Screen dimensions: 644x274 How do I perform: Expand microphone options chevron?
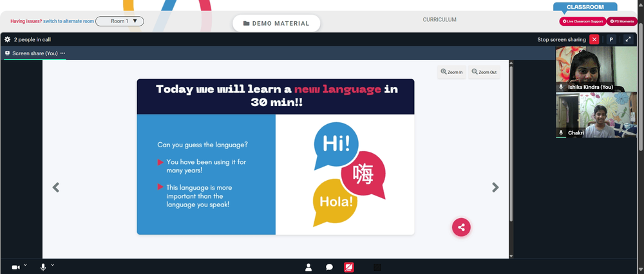[53, 265]
